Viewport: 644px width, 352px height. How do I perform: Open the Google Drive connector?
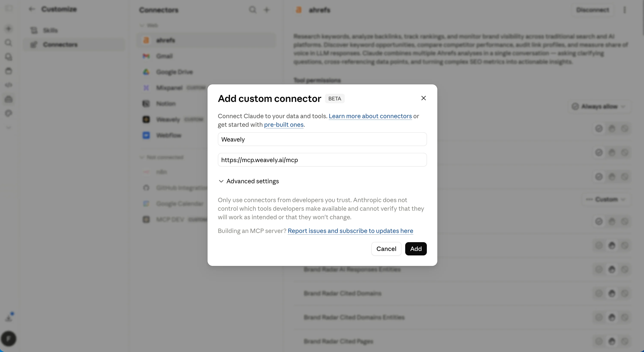tap(206, 72)
